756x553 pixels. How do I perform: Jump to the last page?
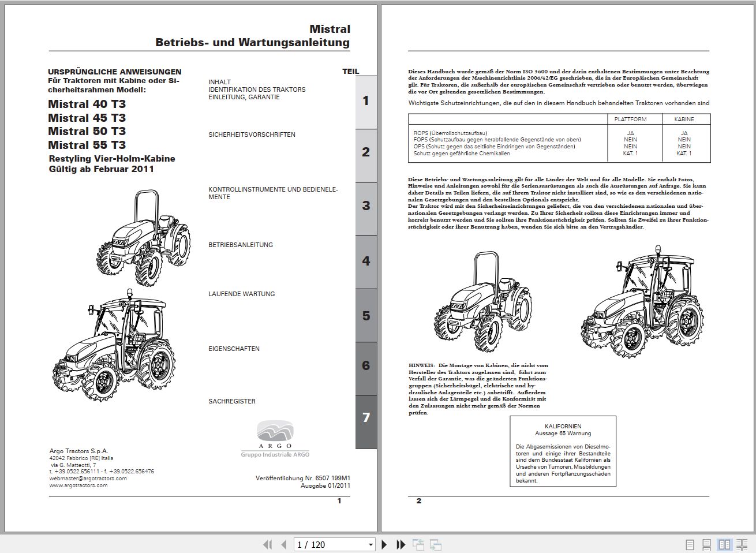[401, 544]
